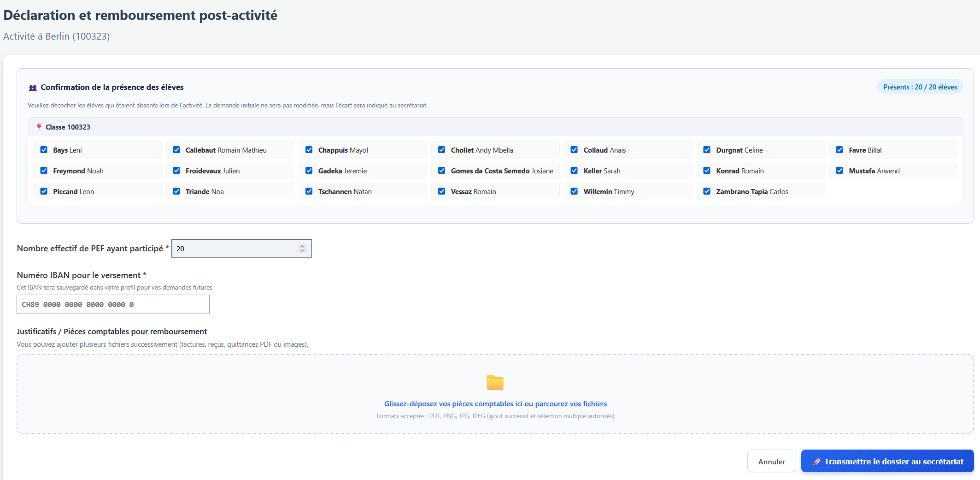The width and height of the screenshot is (980, 480).
Task: Uncheck the Tschannen Natan checkbox
Action: (309, 191)
